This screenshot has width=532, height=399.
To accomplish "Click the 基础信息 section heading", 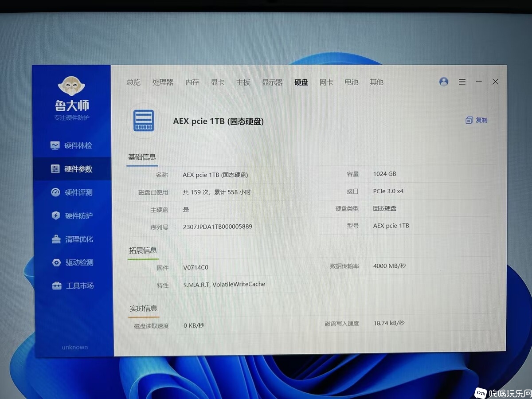I will [142, 157].
